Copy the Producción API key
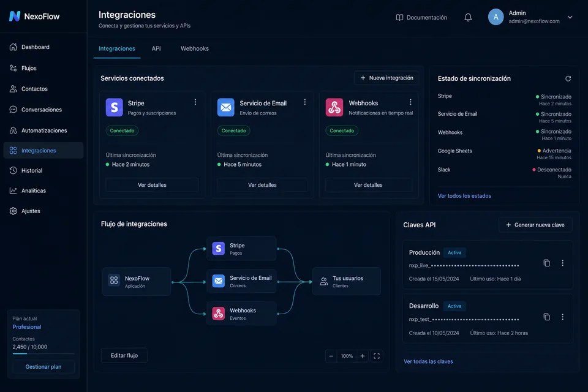Image resolution: width=588 pixels, height=392 pixels. pyautogui.click(x=547, y=263)
